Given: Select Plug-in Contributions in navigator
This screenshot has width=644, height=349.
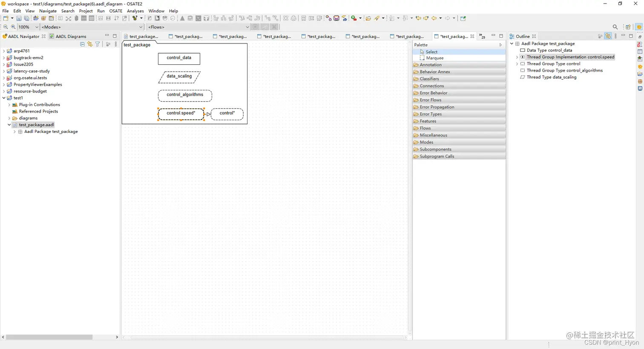Looking at the screenshot, I should coord(39,105).
